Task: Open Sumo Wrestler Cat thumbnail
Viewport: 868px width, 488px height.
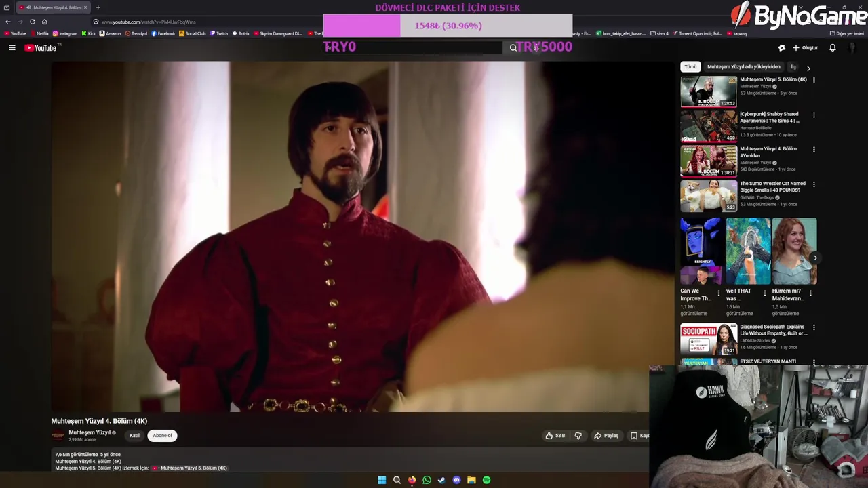Action: click(709, 195)
